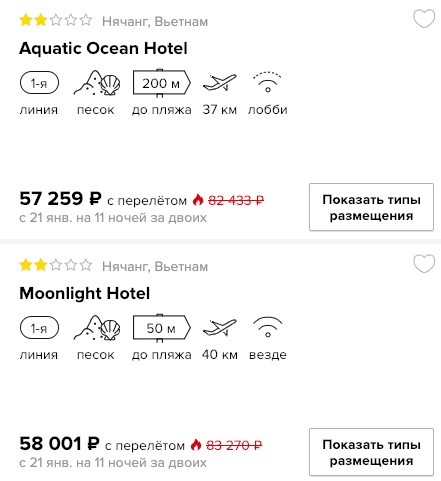Click sand beach icon for Aquatic Ocean Hotel
441x481 pixels.
pyautogui.click(x=97, y=83)
